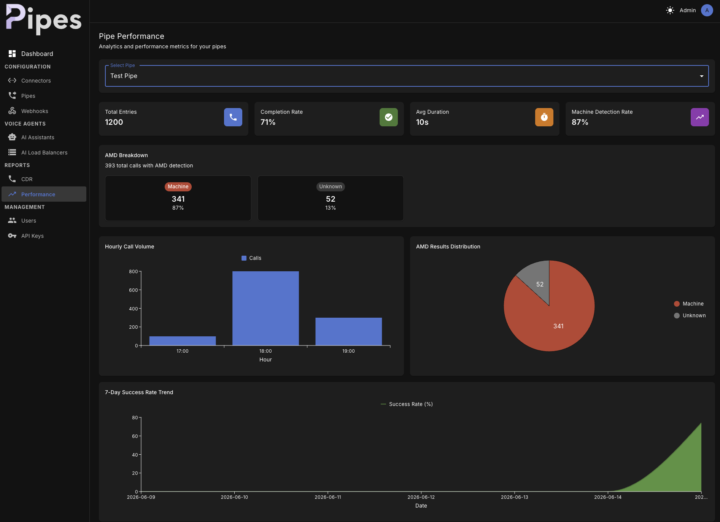720x522 pixels.
Task: Click the Pipes logo
Action: (44, 19)
